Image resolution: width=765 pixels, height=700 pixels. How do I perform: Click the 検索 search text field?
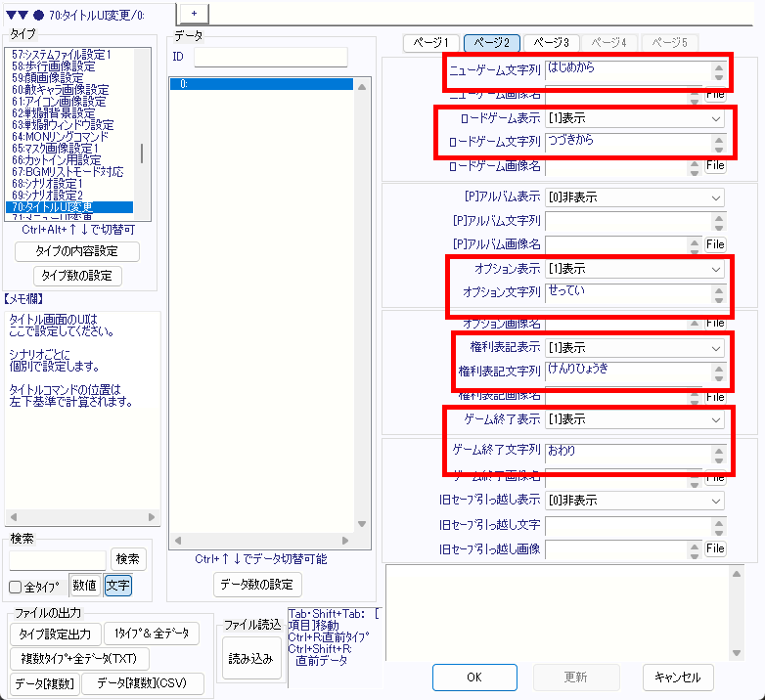(58, 559)
